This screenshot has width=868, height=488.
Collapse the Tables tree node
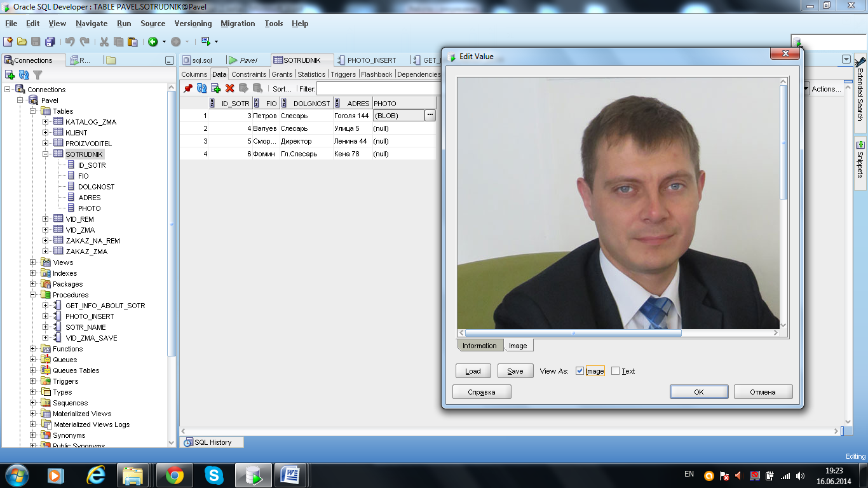click(33, 111)
